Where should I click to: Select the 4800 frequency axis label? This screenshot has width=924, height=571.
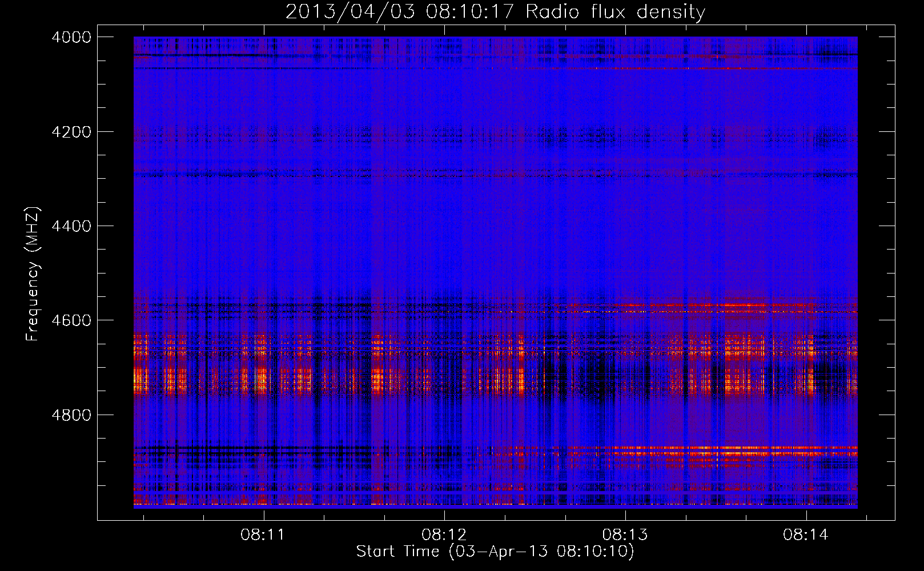[71, 415]
